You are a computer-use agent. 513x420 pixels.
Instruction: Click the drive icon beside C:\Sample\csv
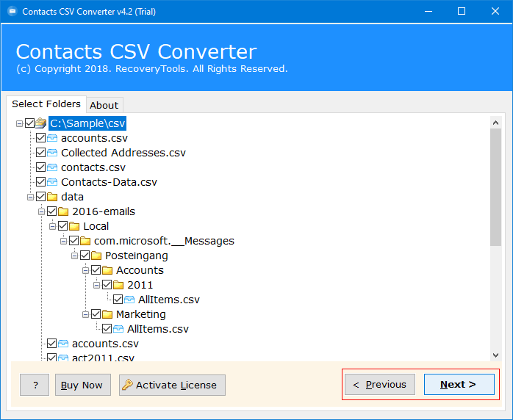[x=41, y=123]
